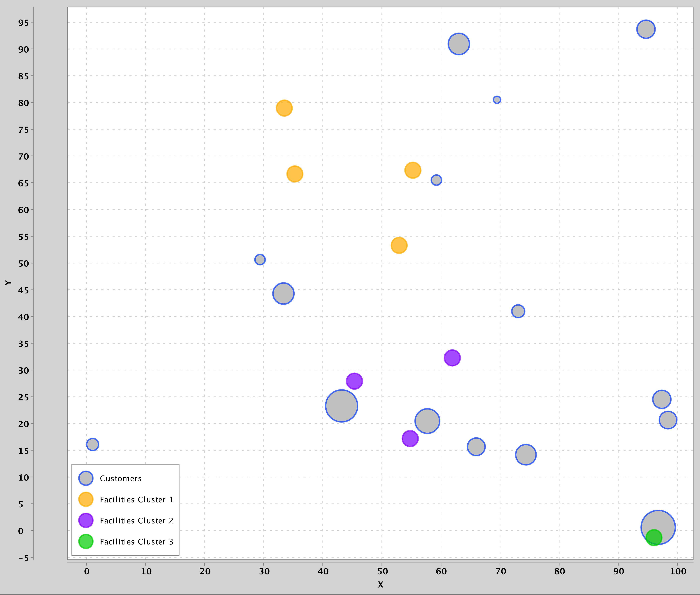Click the smallest customer bubble near Y 80
The height and width of the screenshot is (595, 700).
click(x=497, y=100)
